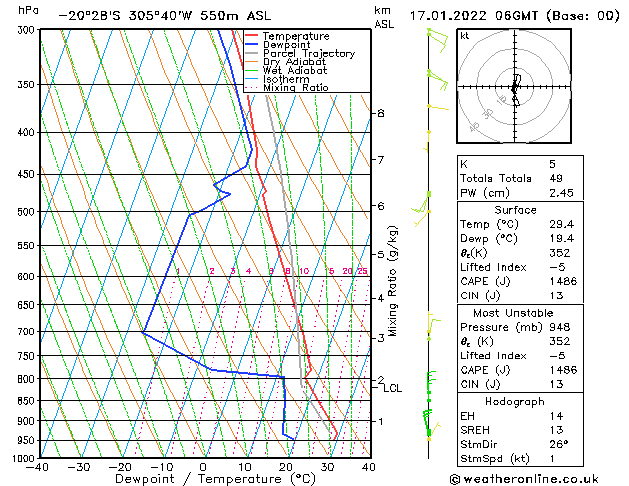Click the '8' km altitude tick label

point(381,113)
